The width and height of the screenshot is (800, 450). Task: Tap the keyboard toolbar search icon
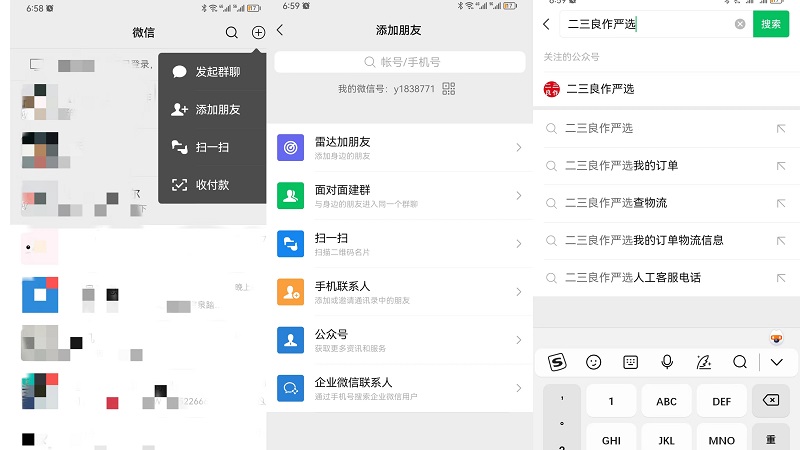740,362
